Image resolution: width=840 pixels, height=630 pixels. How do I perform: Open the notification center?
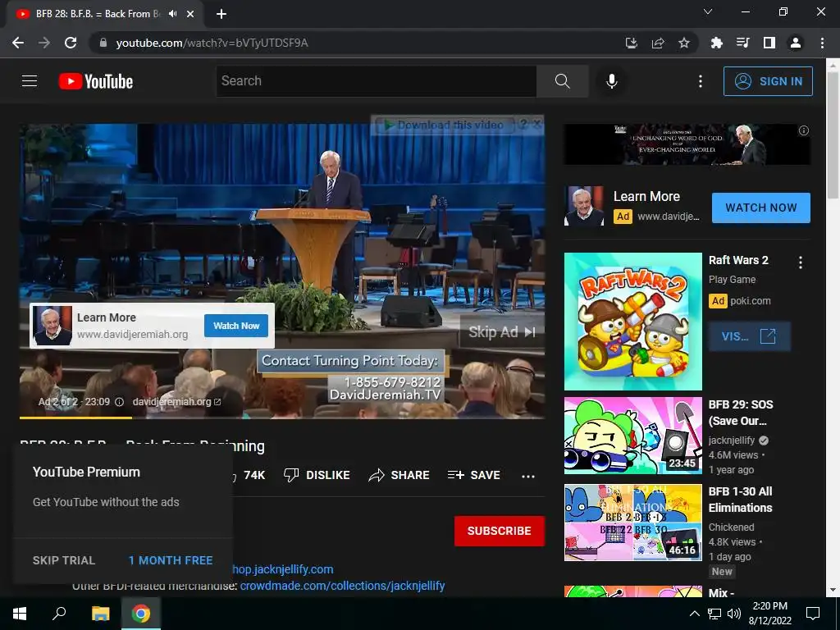813,614
